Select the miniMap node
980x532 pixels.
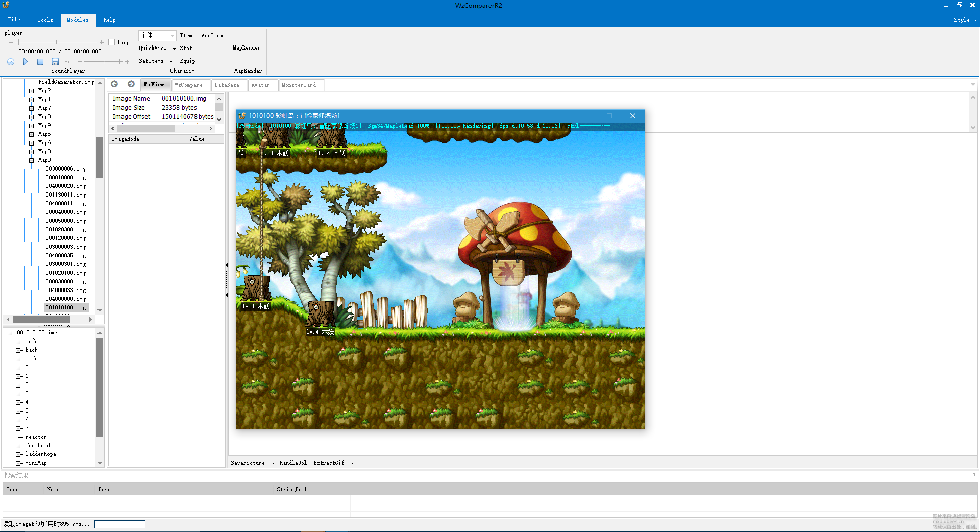pyautogui.click(x=36, y=463)
